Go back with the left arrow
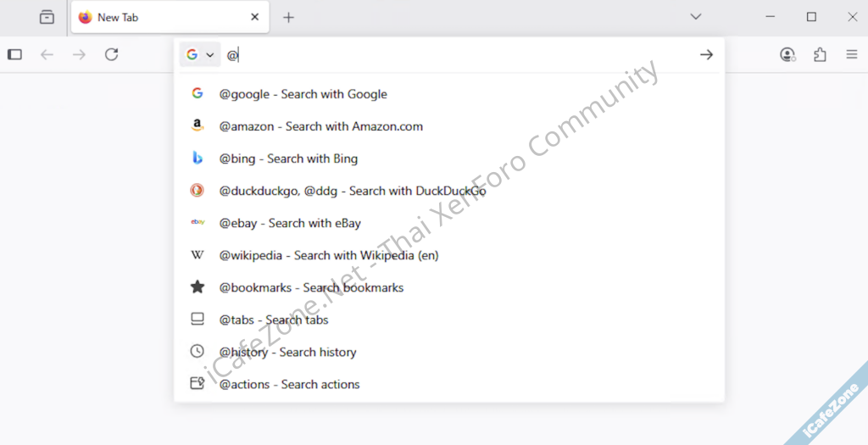 (47, 54)
